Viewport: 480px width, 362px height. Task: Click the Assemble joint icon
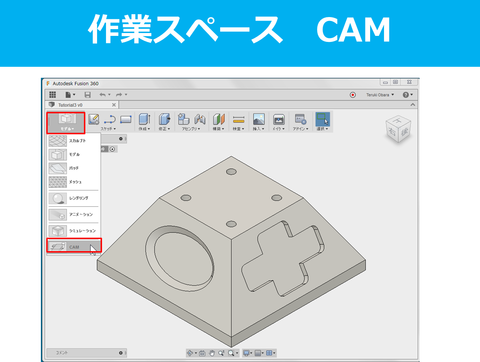(x=200, y=119)
